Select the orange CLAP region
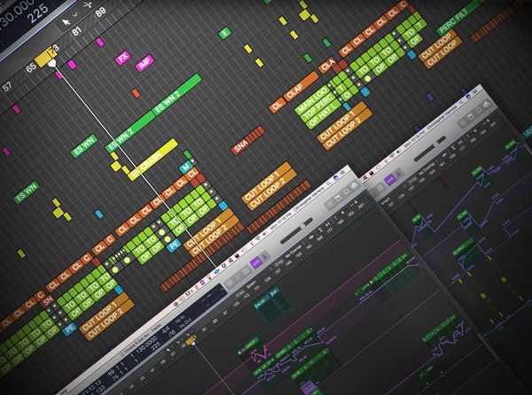This screenshot has width=532, height=395. [x=301, y=87]
